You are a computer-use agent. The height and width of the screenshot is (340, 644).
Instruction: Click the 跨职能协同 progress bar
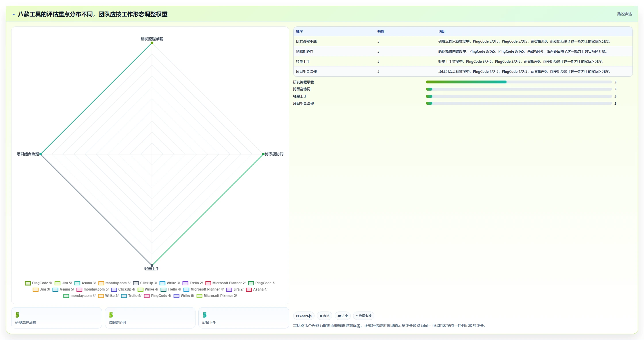519,89
